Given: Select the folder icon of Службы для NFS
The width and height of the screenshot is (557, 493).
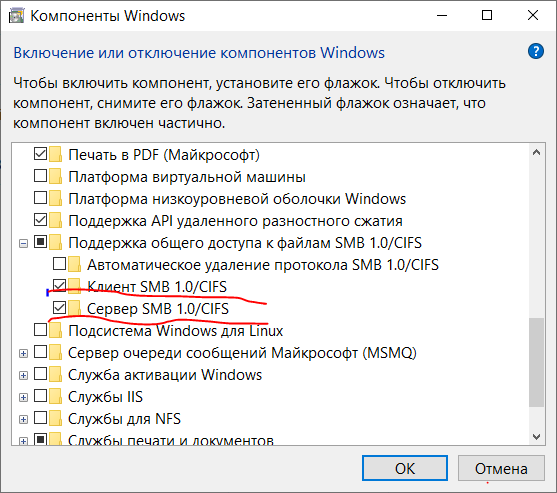Looking at the screenshot, I should click(x=55, y=418).
